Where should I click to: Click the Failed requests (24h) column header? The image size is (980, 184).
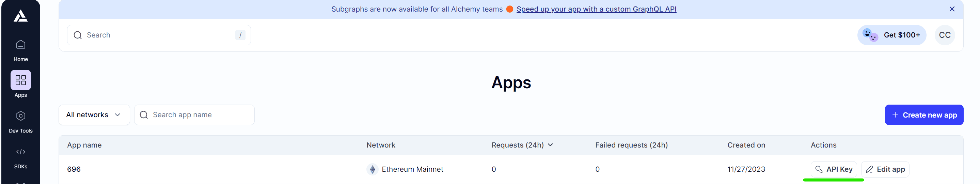[631, 145]
